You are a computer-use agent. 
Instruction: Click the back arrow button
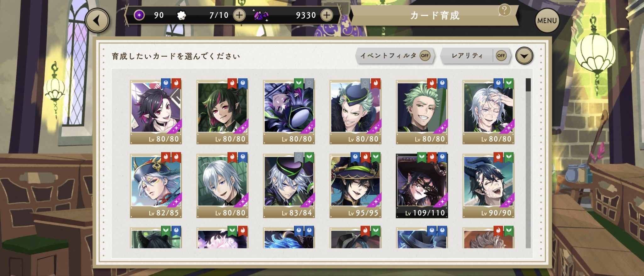point(97,21)
